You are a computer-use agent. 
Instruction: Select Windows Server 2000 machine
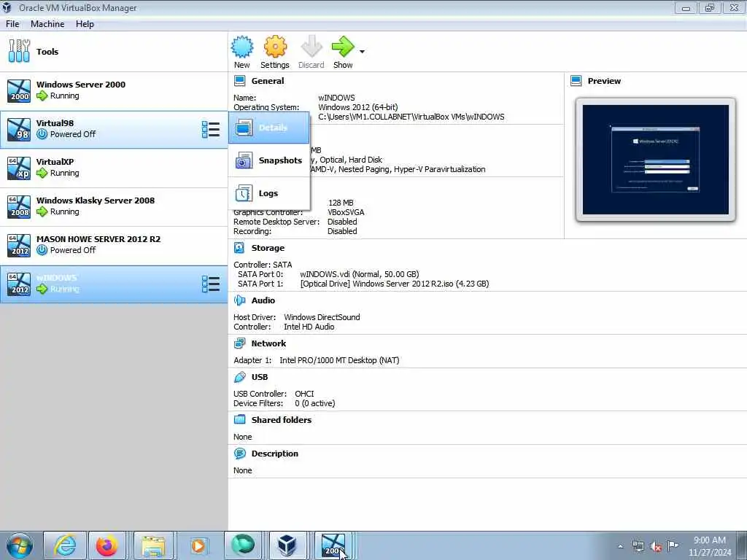114,90
